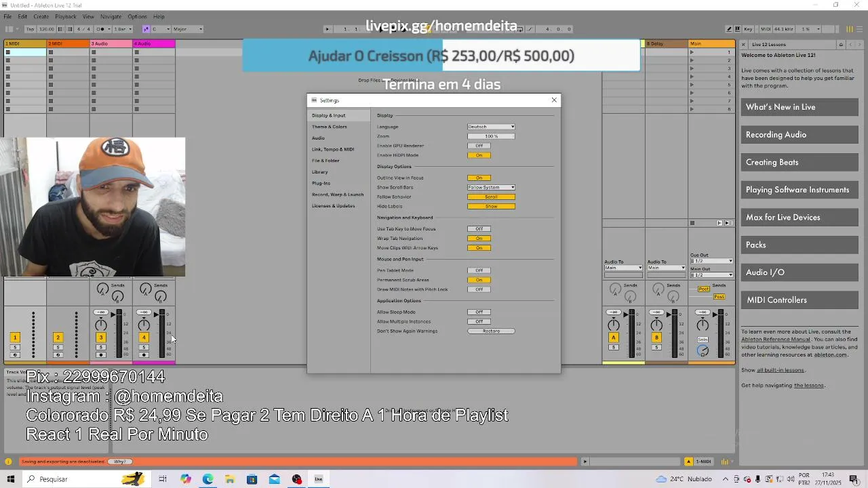Toggle Allow Multiple Instances setting
The height and width of the screenshot is (488, 868).
coord(479,321)
